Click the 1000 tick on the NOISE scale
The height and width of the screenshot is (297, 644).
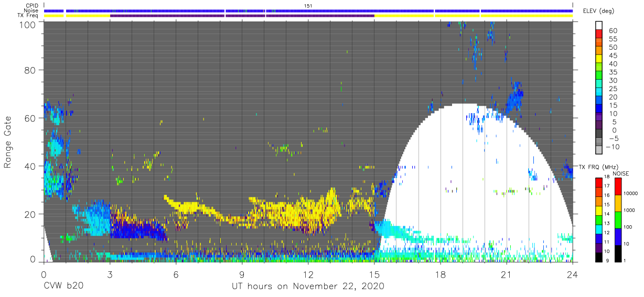pyautogui.click(x=629, y=211)
